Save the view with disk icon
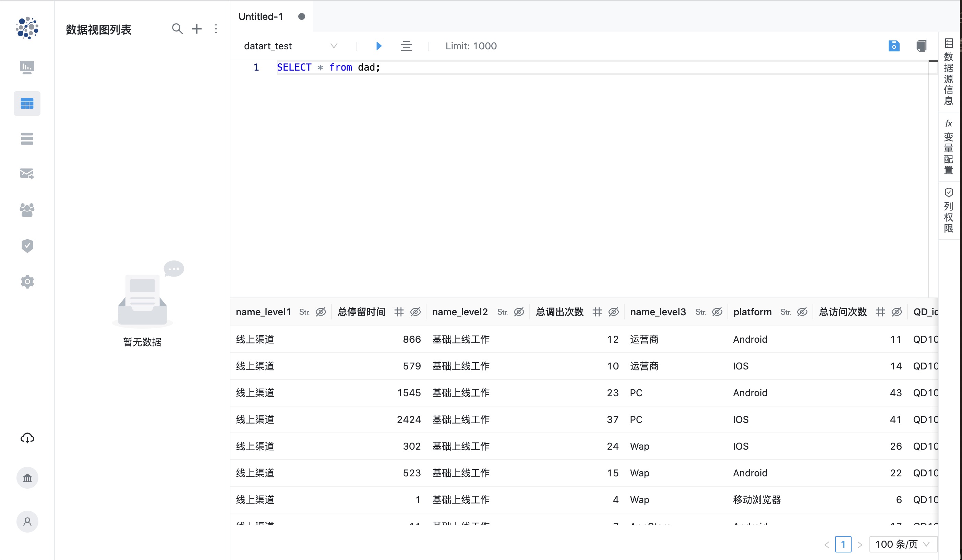Viewport: 962px width, 560px height. (x=894, y=46)
